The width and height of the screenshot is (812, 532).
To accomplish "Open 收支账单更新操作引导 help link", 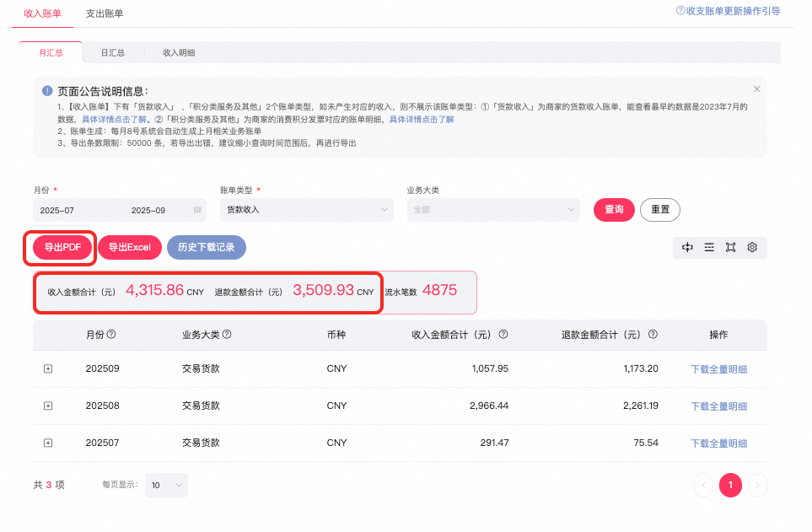I will pyautogui.click(x=729, y=11).
